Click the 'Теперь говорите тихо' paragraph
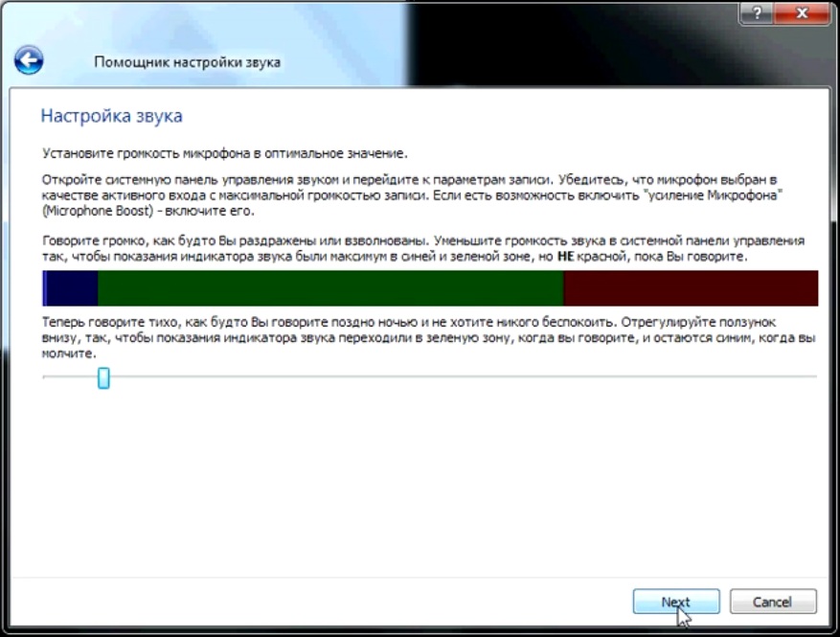Screen dimensions: 840x637 pos(428,337)
